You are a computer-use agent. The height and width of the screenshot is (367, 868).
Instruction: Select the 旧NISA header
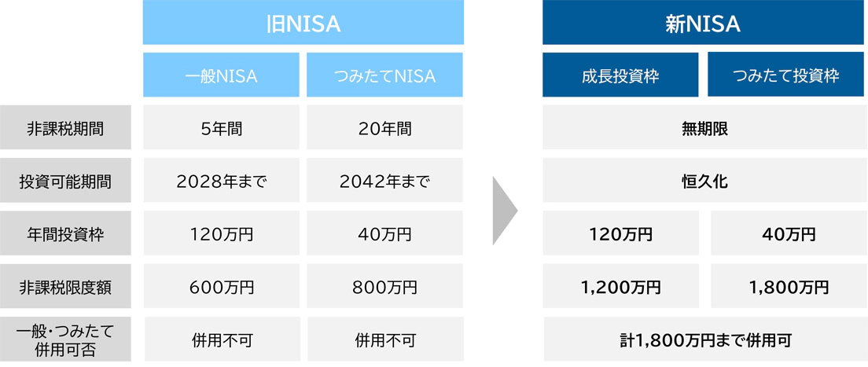(303, 24)
